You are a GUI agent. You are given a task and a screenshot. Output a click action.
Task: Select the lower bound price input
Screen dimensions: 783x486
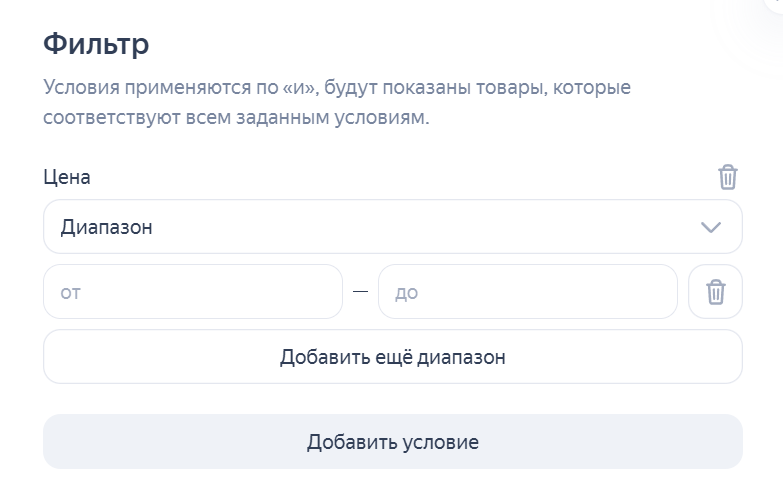coord(192,292)
